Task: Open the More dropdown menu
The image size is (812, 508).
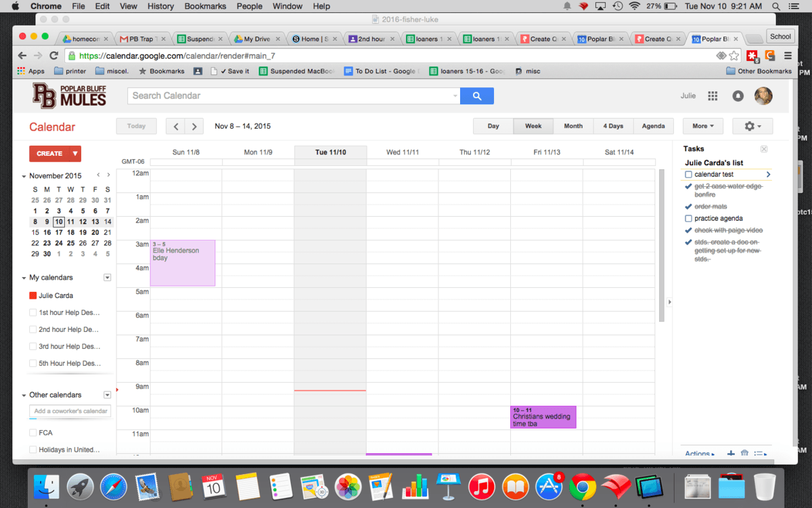Action: click(702, 126)
